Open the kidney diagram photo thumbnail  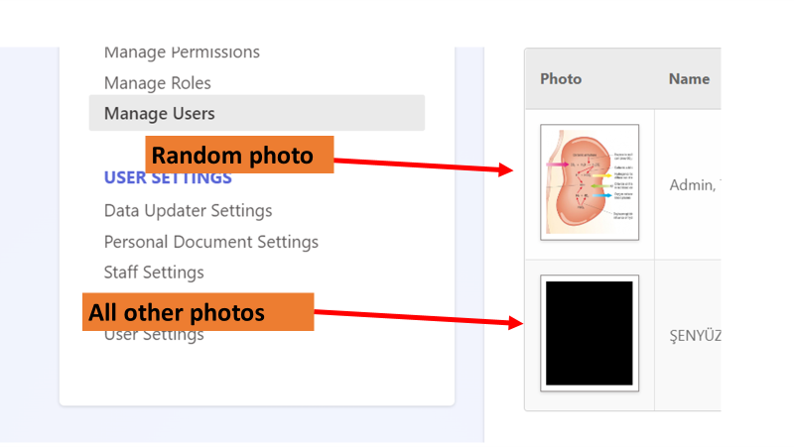[589, 182]
